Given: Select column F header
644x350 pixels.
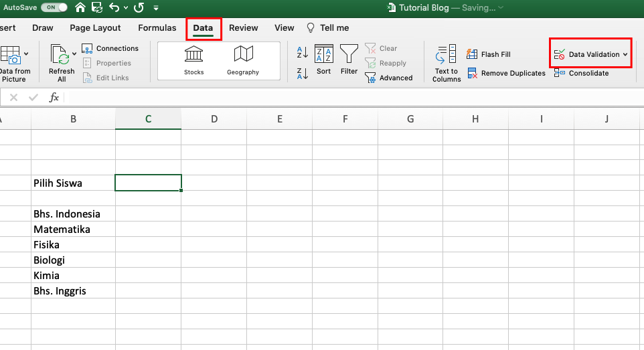Looking at the screenshot, I should (x=345, y=119).
